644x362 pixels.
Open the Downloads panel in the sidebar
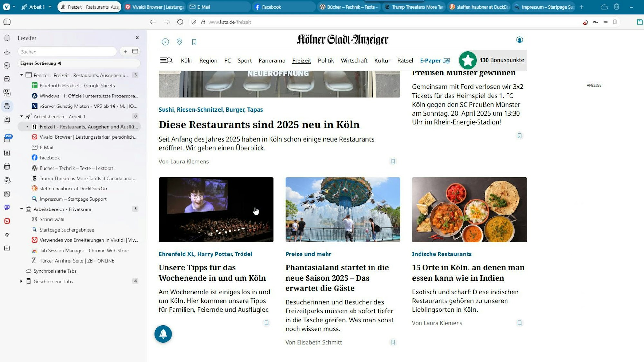coord(7,52)
